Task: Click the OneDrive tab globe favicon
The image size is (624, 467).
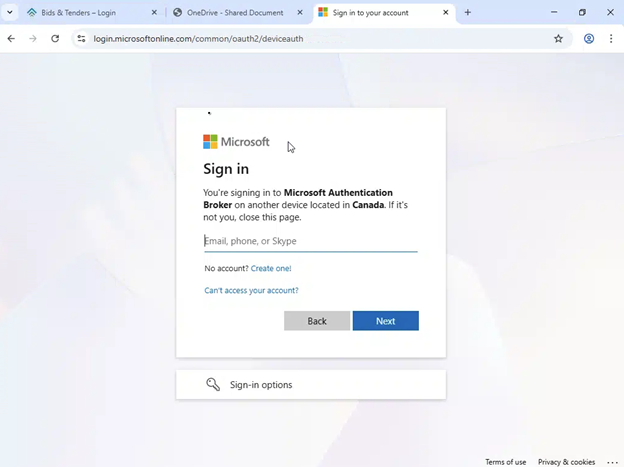Action: (x=177, y=13)
